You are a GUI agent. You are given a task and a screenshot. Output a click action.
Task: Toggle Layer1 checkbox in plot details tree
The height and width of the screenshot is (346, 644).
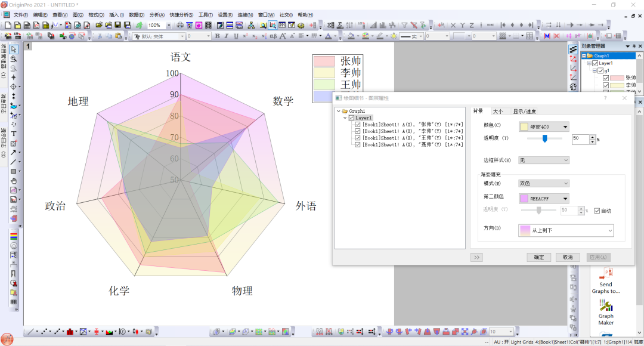click(x=352, y=118)
